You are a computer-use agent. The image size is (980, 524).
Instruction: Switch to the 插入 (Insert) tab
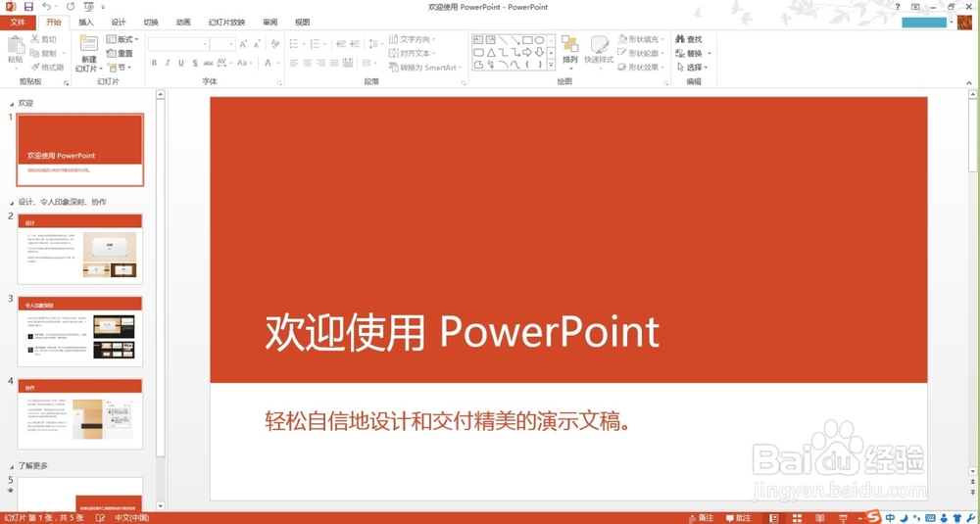[85, 23]
